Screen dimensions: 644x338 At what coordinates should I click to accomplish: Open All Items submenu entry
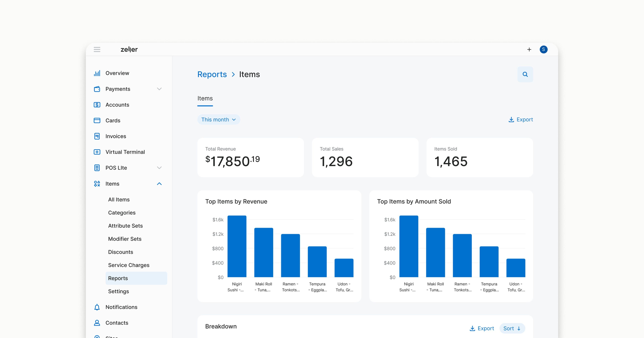pyautogui.click(x=119, y=200)
